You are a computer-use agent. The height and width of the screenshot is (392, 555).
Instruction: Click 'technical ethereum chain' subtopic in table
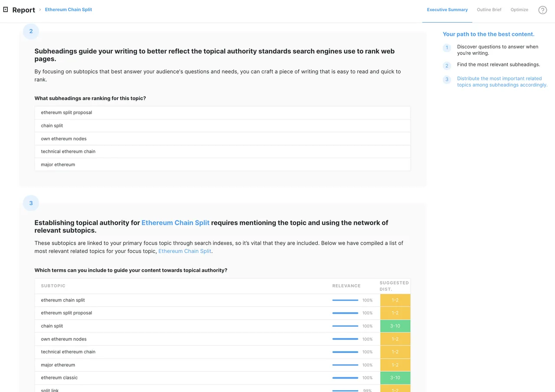click(x=68, y=352)
